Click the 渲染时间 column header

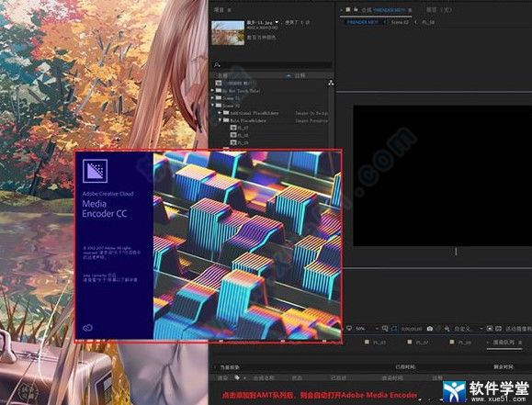(392, 377)
